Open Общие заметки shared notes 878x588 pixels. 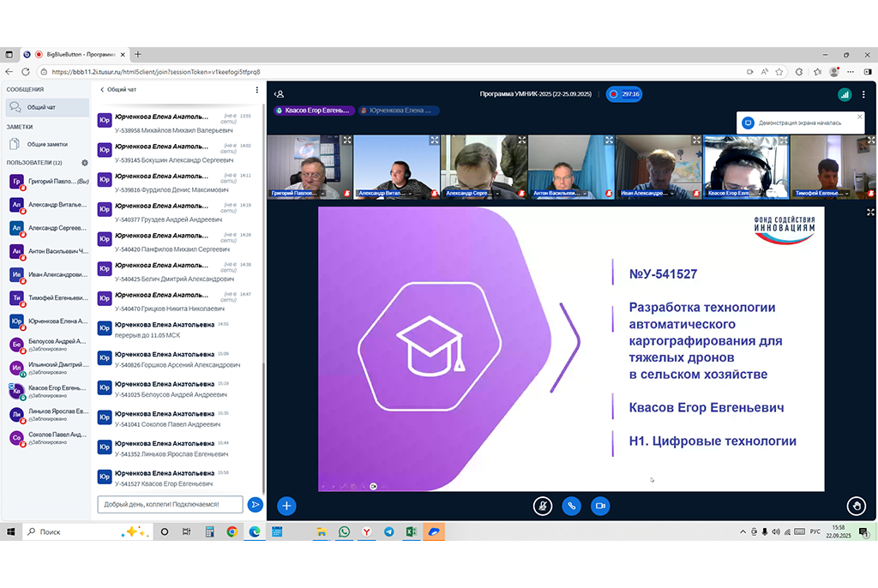point(48,145)
